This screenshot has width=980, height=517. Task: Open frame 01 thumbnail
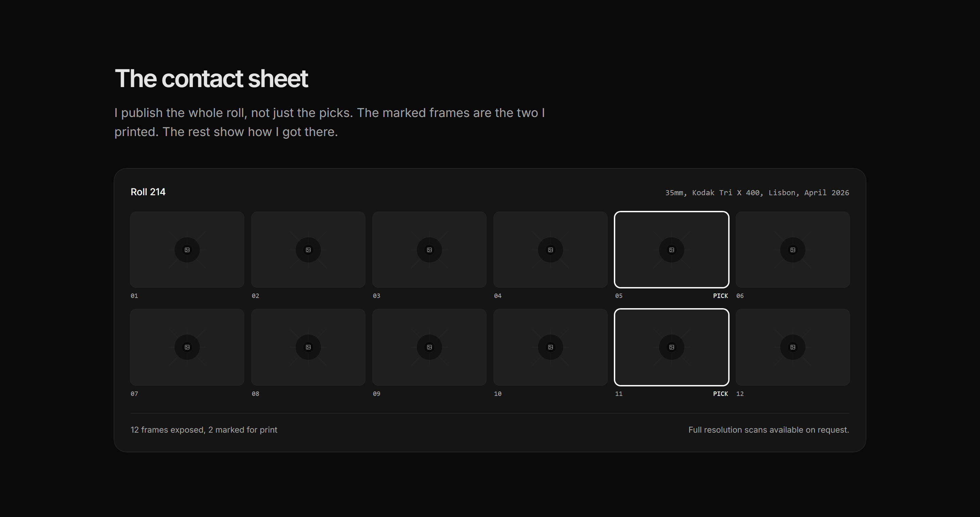[187, 250]
